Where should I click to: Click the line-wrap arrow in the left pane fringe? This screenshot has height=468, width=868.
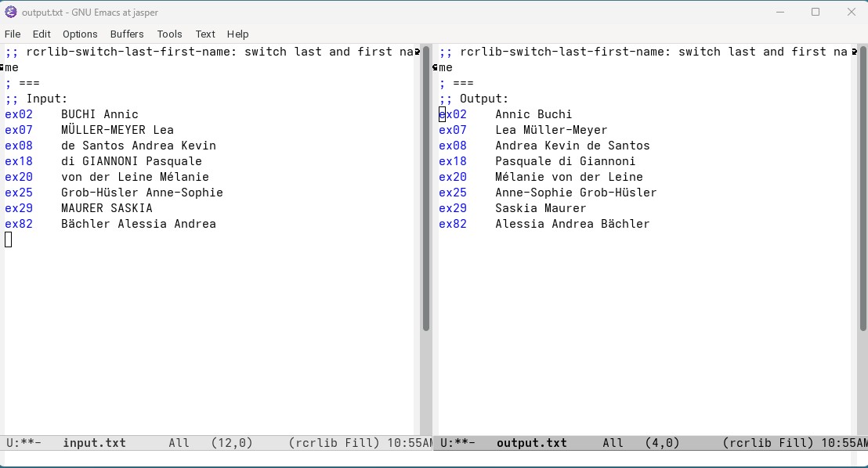coord(418,52)
